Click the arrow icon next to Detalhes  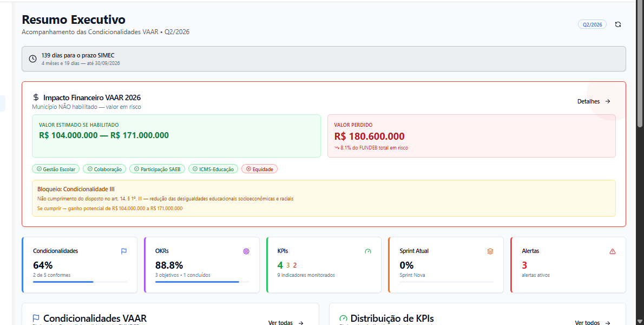coord(608,101)
